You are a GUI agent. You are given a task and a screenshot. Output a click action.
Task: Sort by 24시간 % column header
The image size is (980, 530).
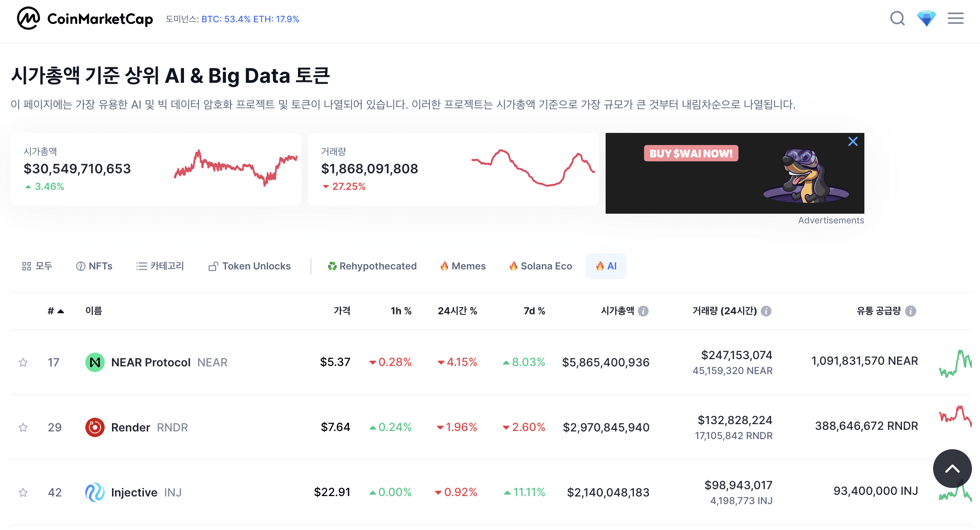tap(458, 311)
